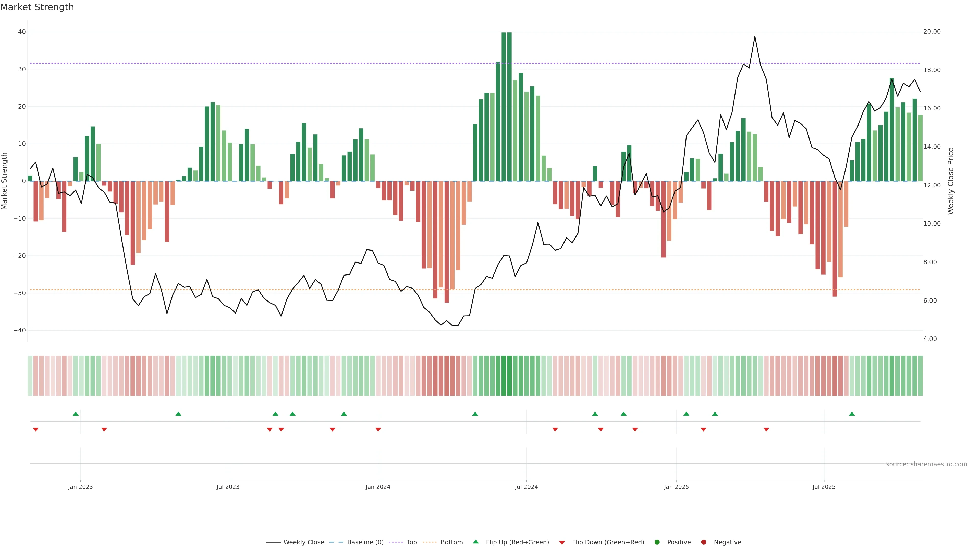Viewport: 980px width, 551px height.
Task: Click the source: sharemaestro.com text
Action: point(926,464)
